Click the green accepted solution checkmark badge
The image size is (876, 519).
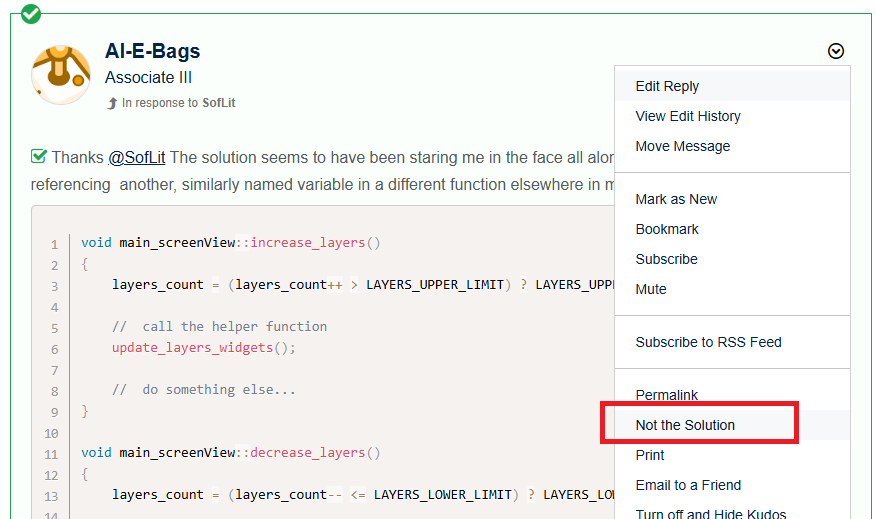tap(31, 14)
